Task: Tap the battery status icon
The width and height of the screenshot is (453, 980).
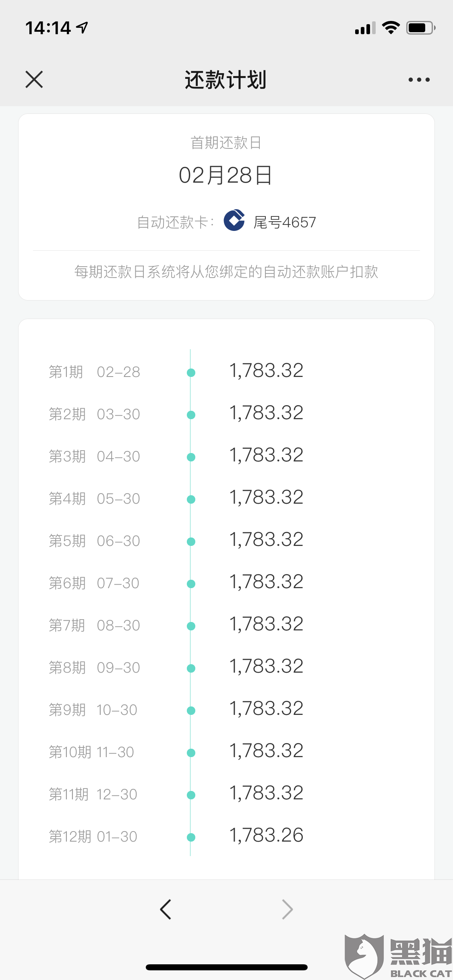Action: (420, 28)
